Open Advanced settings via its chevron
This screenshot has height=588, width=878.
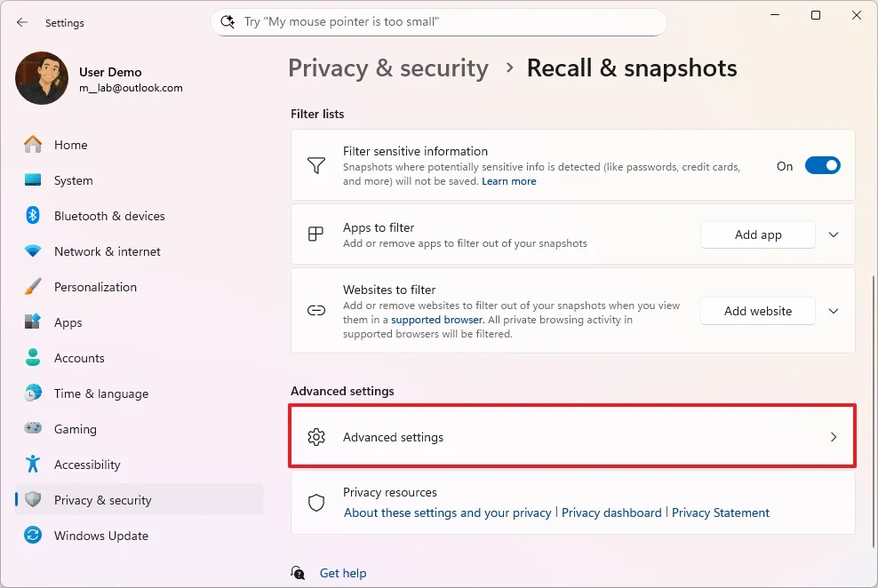834,437
